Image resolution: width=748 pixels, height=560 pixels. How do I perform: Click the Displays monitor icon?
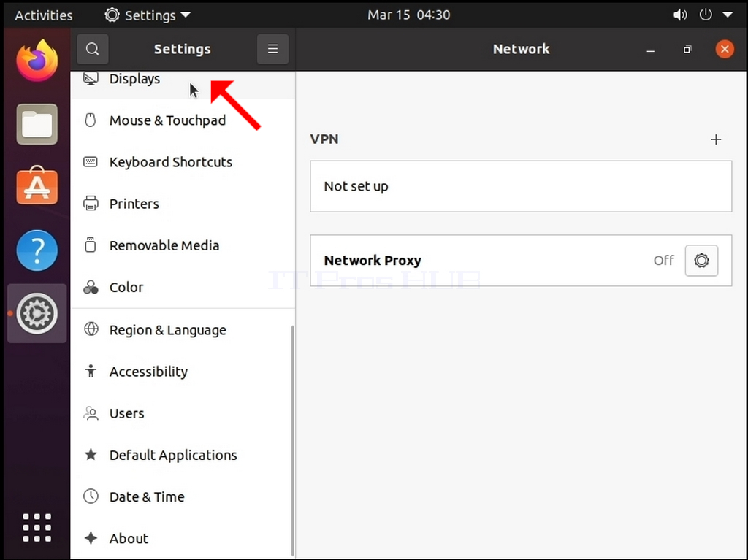(91, 78)
